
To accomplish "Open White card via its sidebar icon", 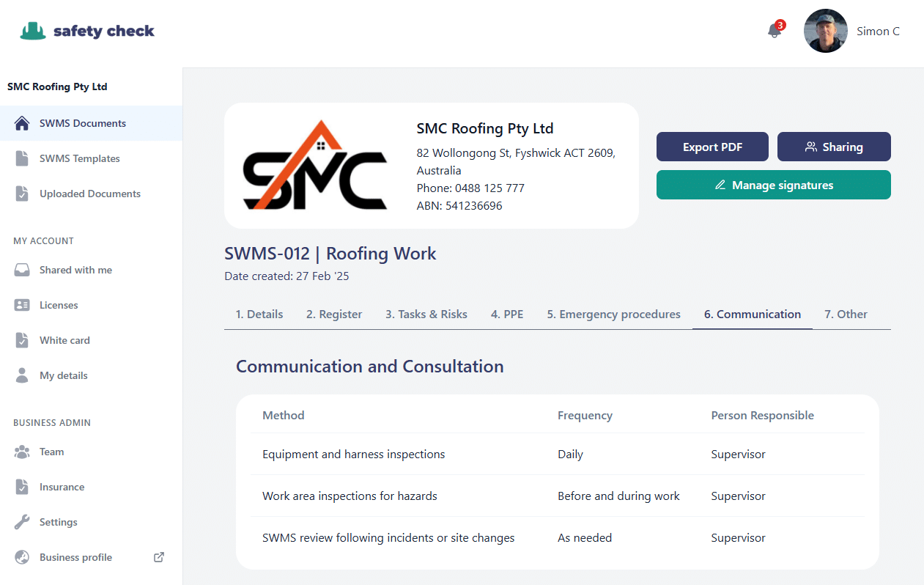I will pos(22,340).
